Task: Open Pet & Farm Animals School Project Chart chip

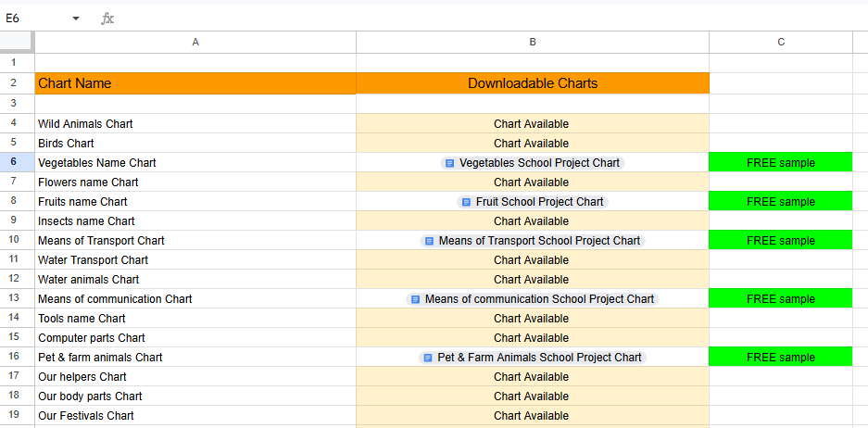Action: [533, 357]
